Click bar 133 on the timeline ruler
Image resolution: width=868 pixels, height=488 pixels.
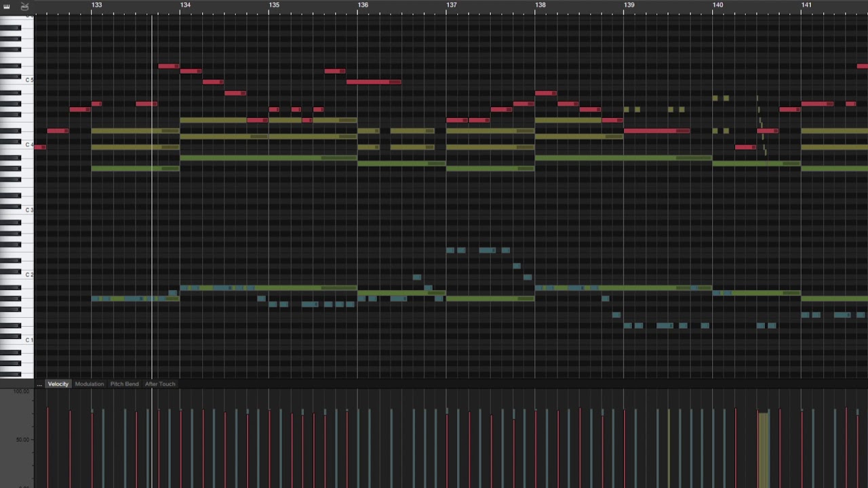97,5
